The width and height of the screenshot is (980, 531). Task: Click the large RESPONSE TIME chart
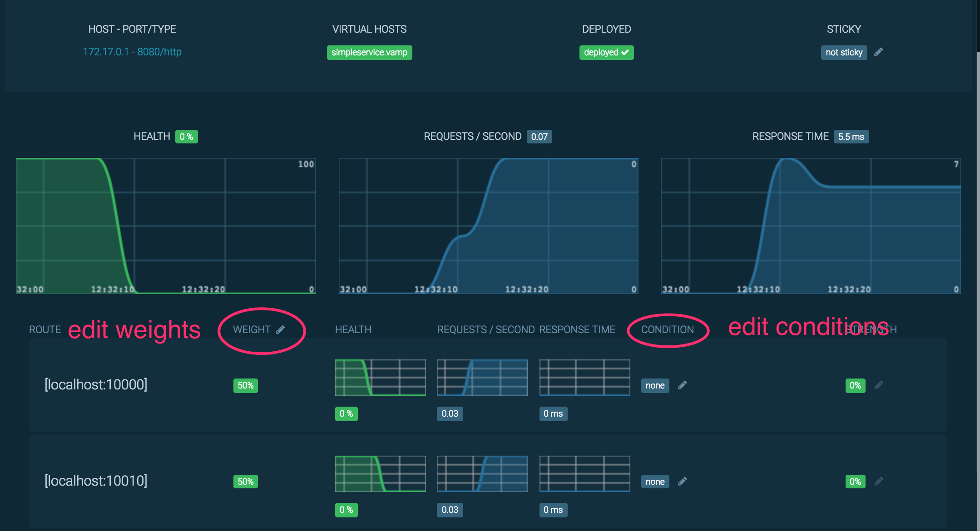tap(811, 226)
